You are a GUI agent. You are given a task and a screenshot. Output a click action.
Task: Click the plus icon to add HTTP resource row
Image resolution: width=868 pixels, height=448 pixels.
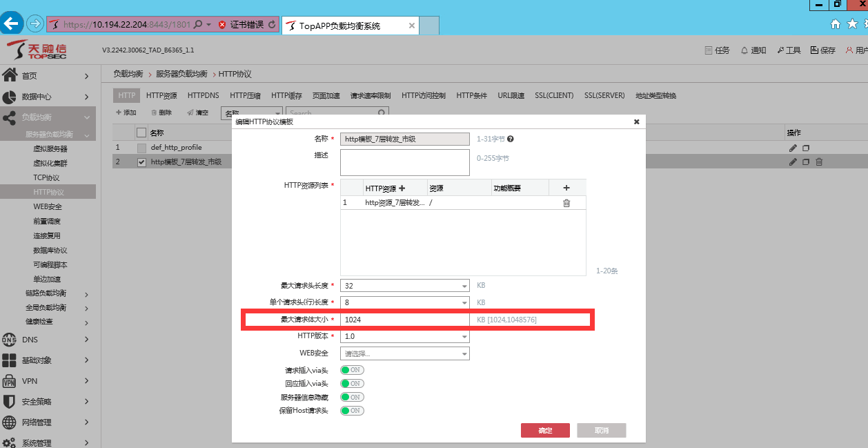566,188
